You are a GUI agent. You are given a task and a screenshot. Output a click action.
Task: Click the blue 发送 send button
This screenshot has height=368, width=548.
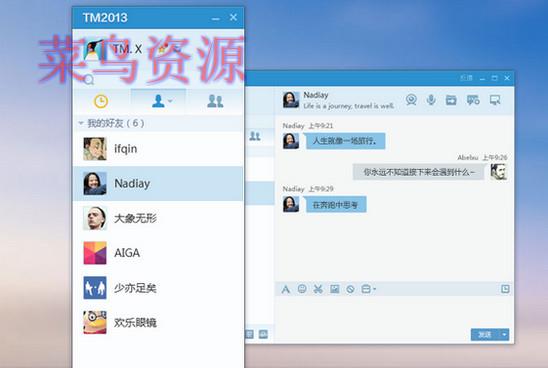pos(486,334)
